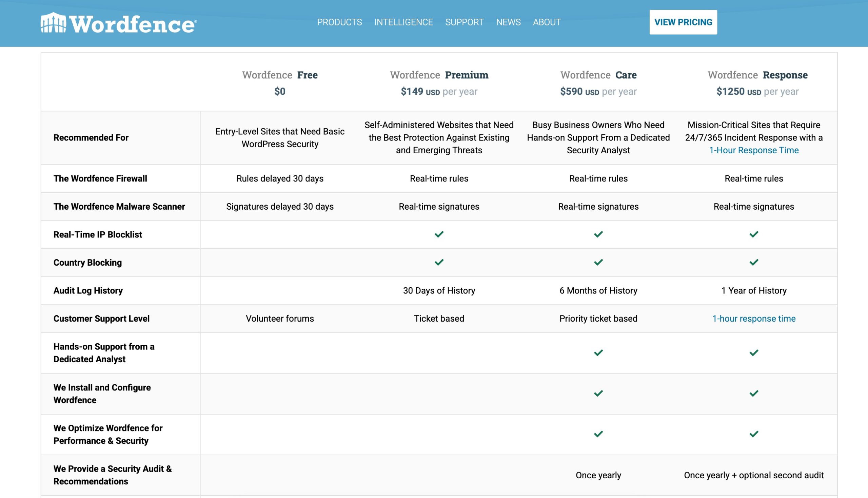Click the Premium checkmark for Real-Time IP Blocklist

coord(439,234)
